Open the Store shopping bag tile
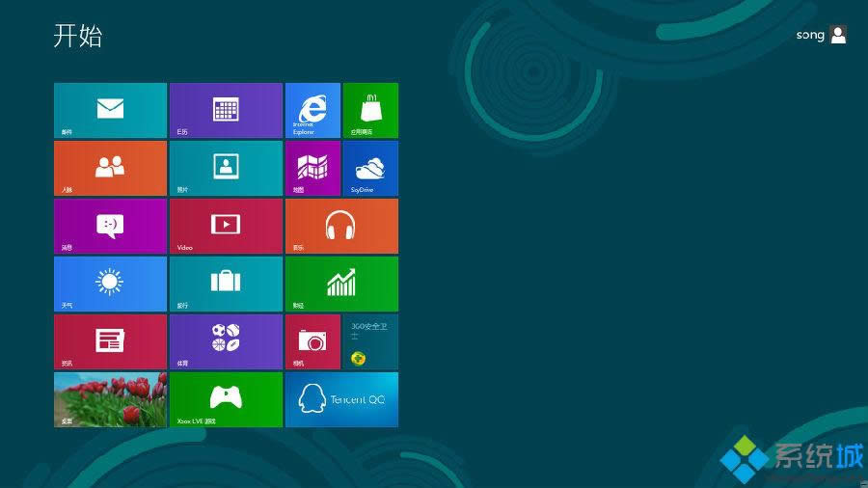The image size is (868, 488). tap(371, 110)
